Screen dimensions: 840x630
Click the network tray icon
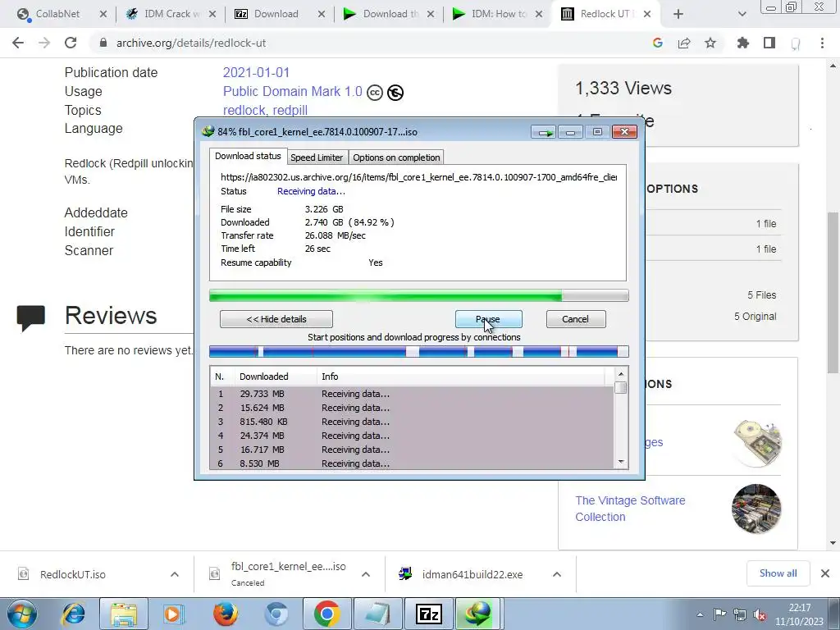[740, 614]
